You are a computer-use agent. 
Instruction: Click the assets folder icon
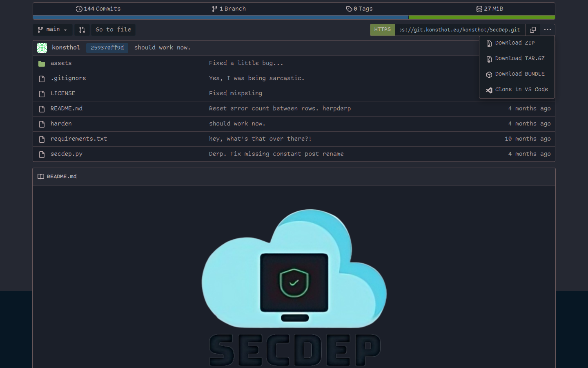42,63
